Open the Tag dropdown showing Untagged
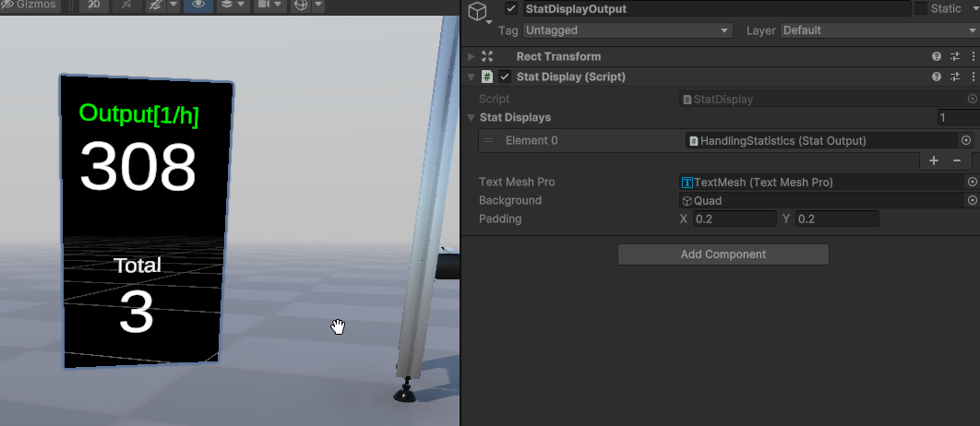 (627, 30)
